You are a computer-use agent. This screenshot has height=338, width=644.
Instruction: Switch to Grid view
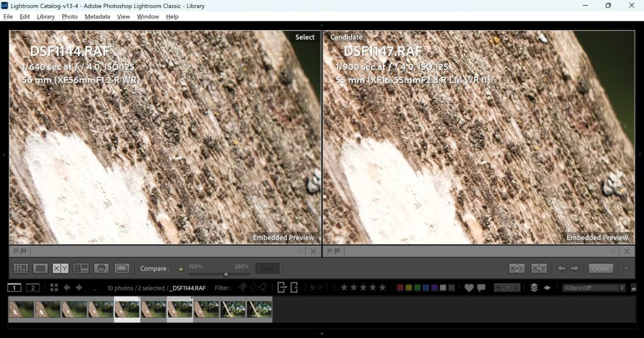point(21,268)
